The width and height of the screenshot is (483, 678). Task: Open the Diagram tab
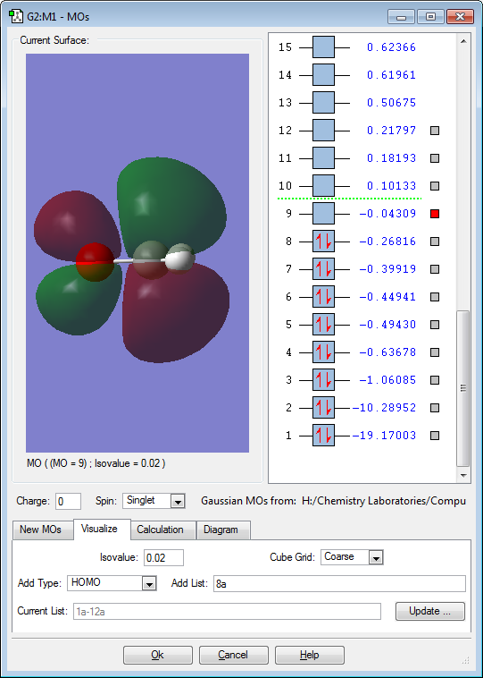coord(221,530)
